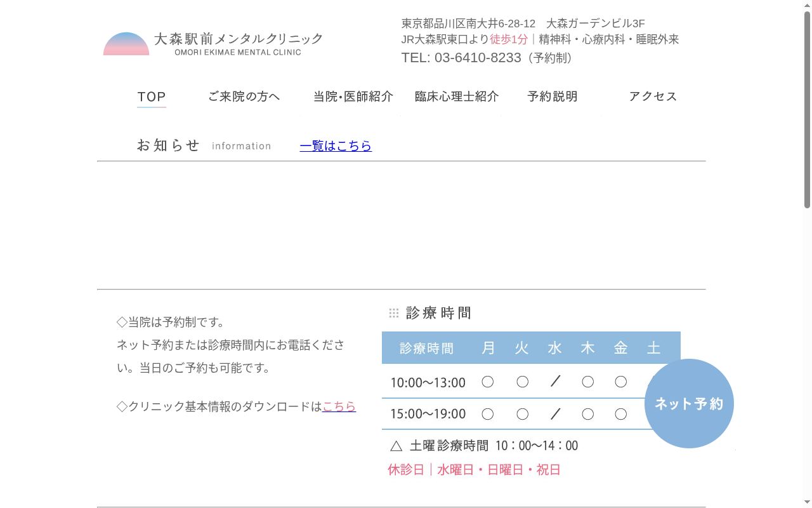Click the お知らせ heading
This screenshot has height=508, width=812.
pyautogui.click(x=169, y=145)
